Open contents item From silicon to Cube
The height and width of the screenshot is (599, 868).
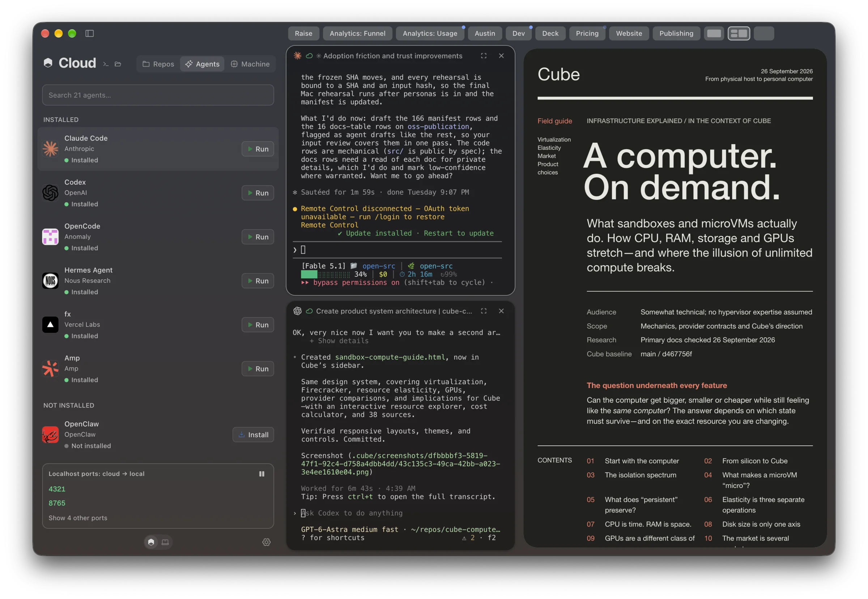coord(754,460)
